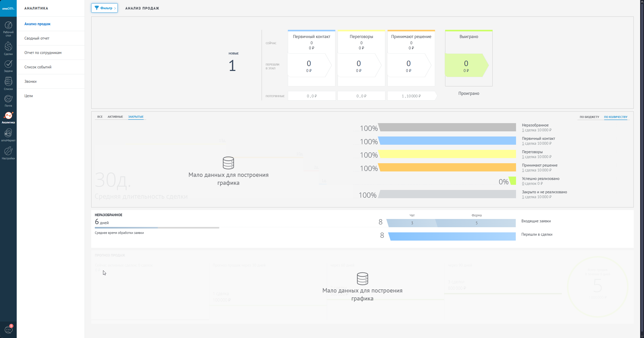Viewport: 644px width, 338px height.
Task: Select the ПО КОЛИЧЕСТВУ view toggle
Action: tap(615, 117)
